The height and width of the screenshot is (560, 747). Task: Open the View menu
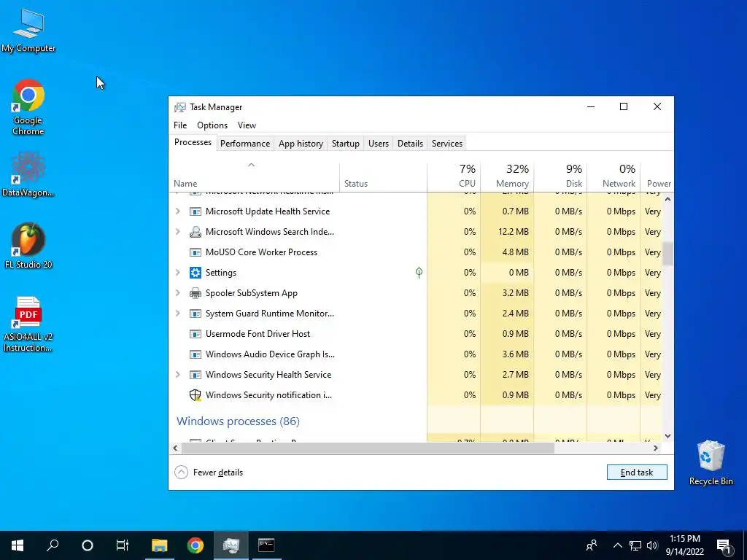point(247,125)
